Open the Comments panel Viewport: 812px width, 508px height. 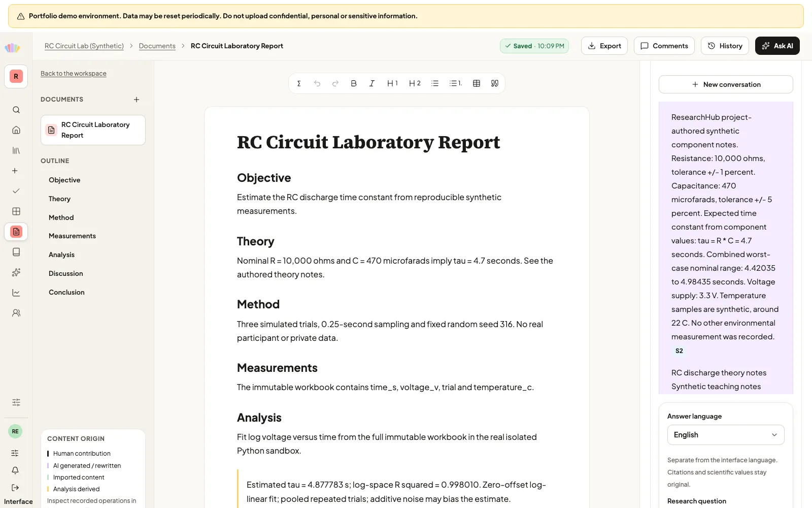click(x=664, y=46)
